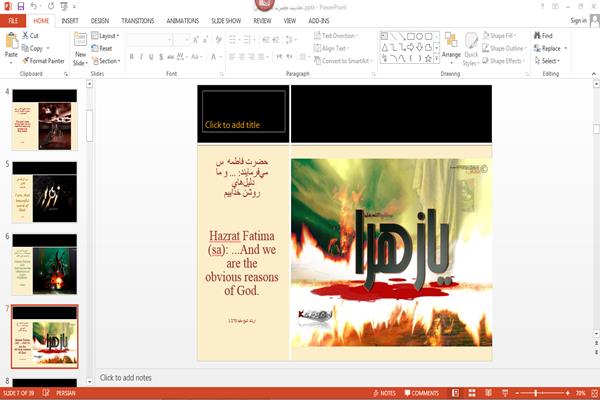The height and width of the screenshot is (400, 600).
Task: Switch to the SLIDE SHOW tab
Action: coord(226,21)
